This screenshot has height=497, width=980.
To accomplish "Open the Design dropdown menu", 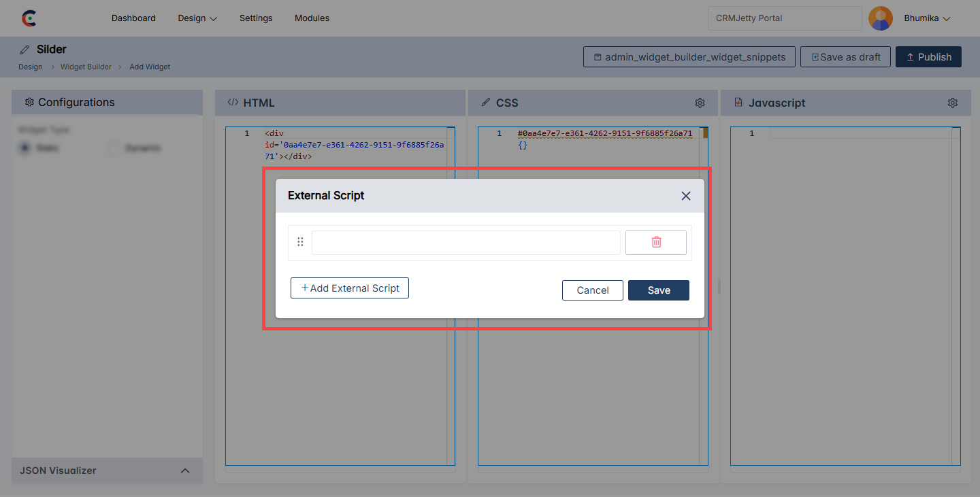I will (197, 18).
